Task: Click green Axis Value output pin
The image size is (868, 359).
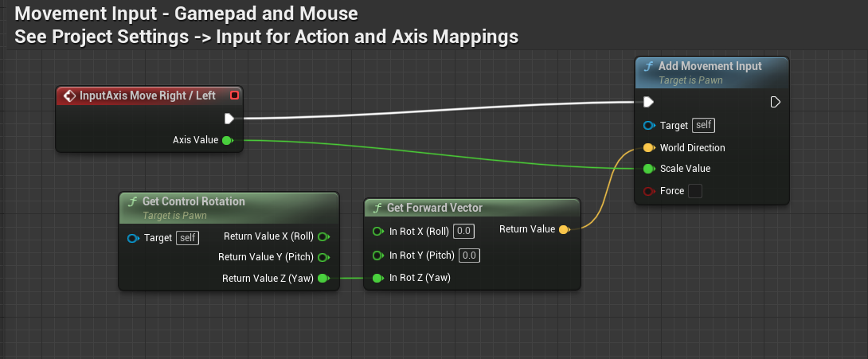Action: (227, 141)
